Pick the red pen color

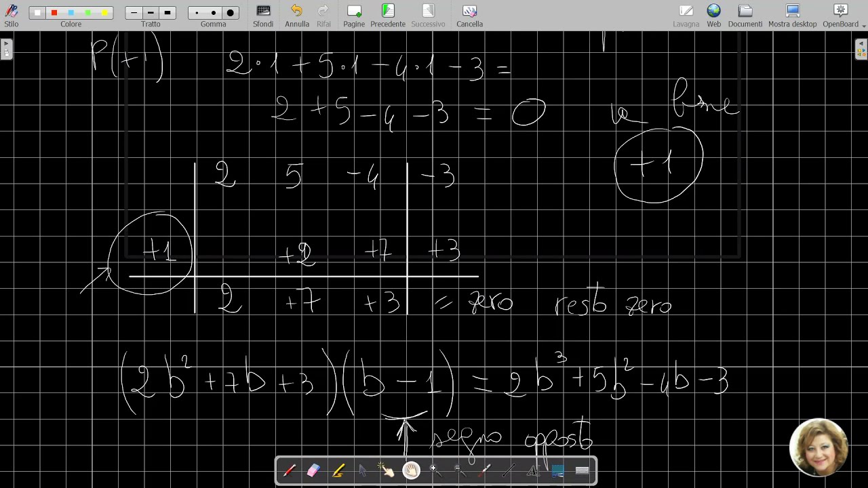click(x=54, y=13)
